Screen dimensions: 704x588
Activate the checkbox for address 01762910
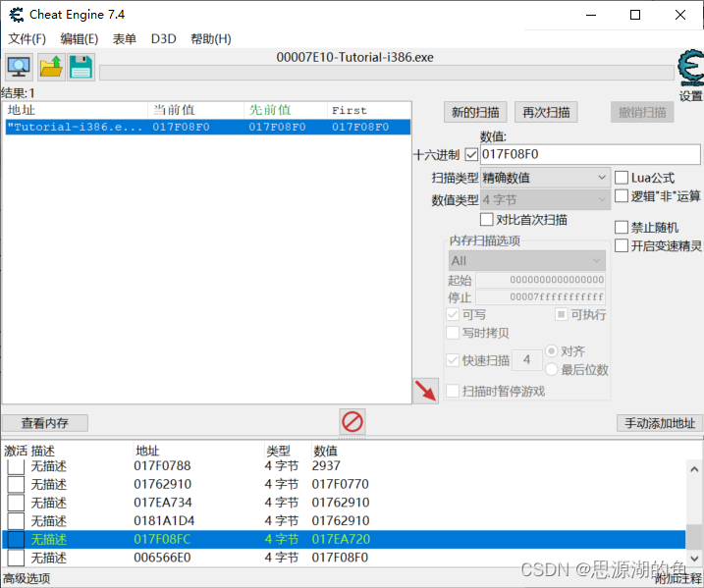pyautogui.click(x=16, y=484)
